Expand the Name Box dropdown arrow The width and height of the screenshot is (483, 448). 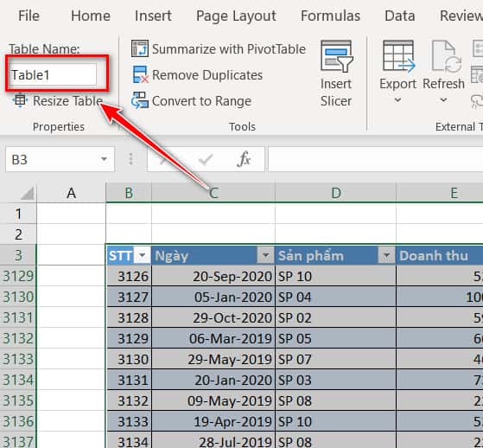[104, 159]
